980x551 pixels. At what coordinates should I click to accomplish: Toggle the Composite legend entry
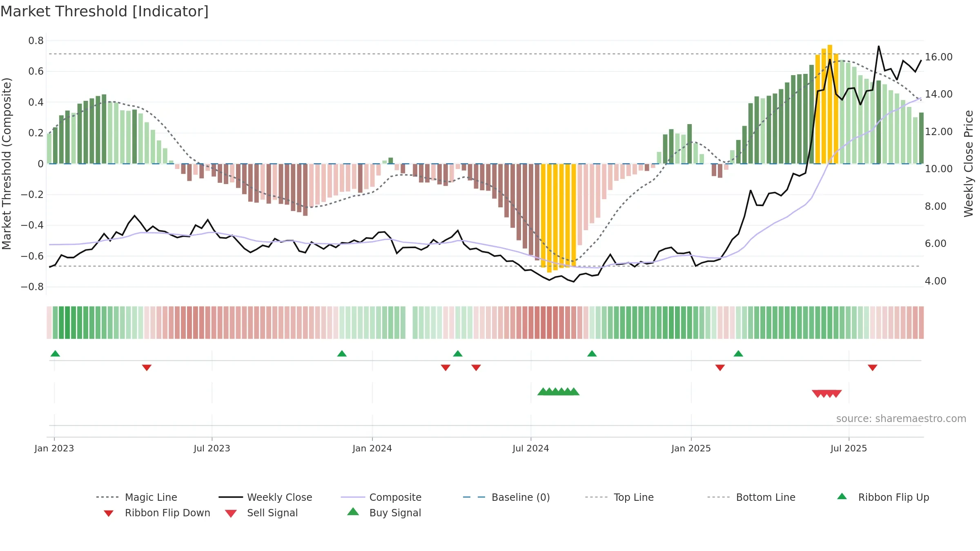click(381, 497)
